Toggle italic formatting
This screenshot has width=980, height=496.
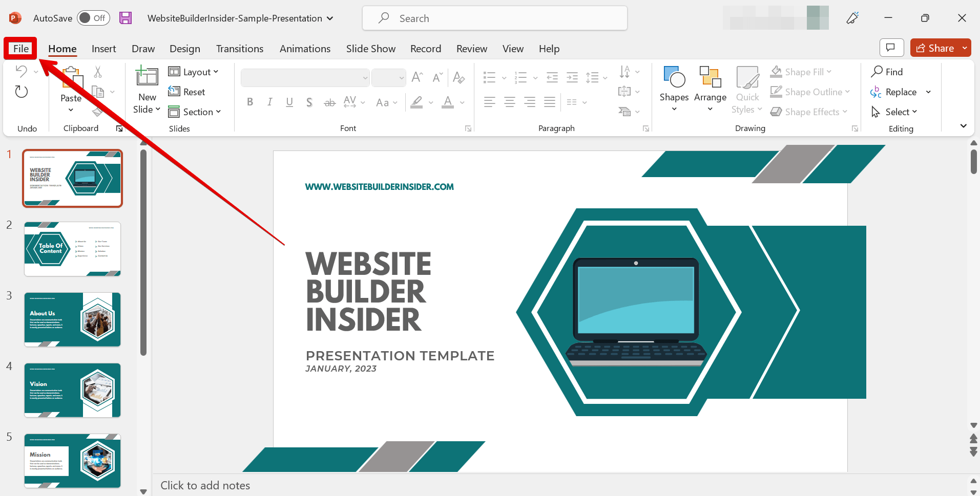coord(269,102)
